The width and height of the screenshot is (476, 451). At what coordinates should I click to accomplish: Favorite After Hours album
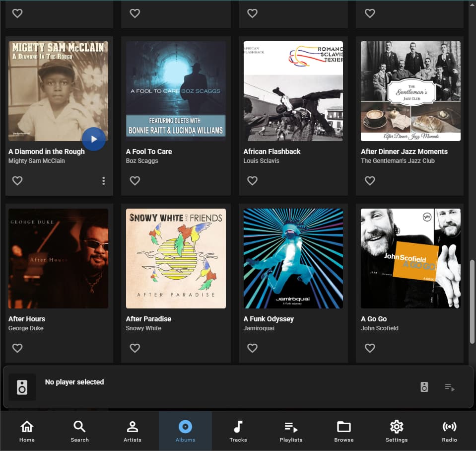(17, 348)
